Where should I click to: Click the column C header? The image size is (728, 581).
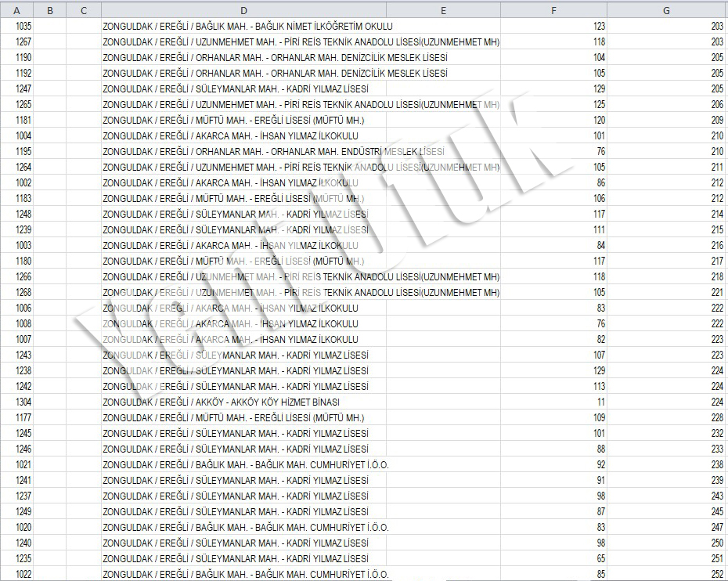(x=83, y=10)
